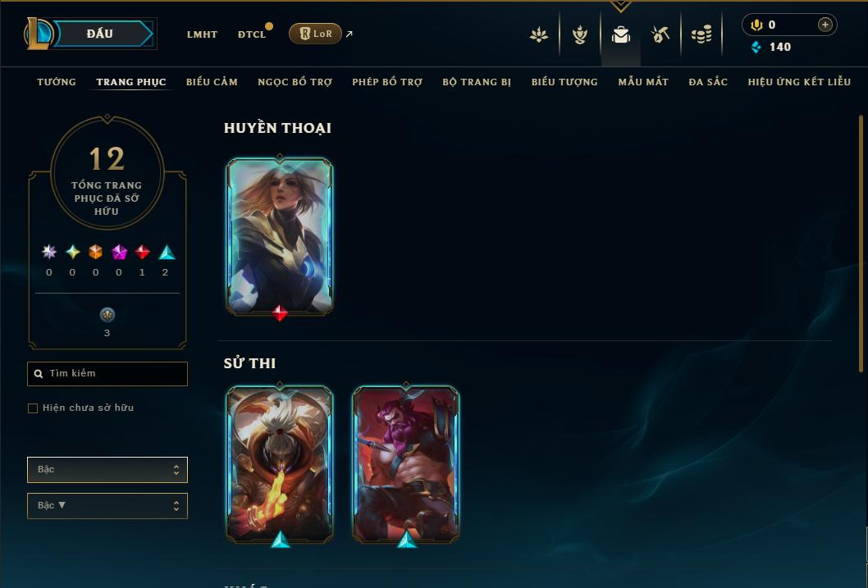Screen dimensions: 868x588
Task: Select the legendary skin card under HUYỀN THOẠI
Action: pyautogui.click(x=280, y=237)
